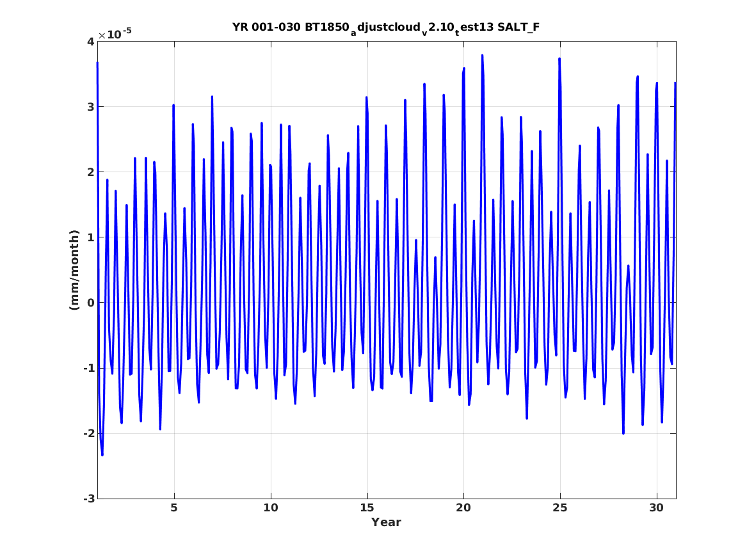Click the lowest trough just after year 1

pyautogui.click(x=102, y=455)
